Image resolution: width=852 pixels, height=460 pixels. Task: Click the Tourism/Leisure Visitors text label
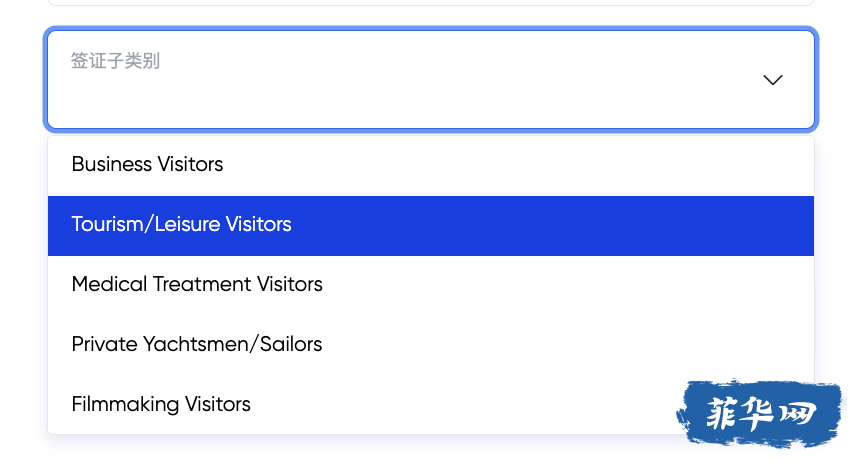pos(181,224)
